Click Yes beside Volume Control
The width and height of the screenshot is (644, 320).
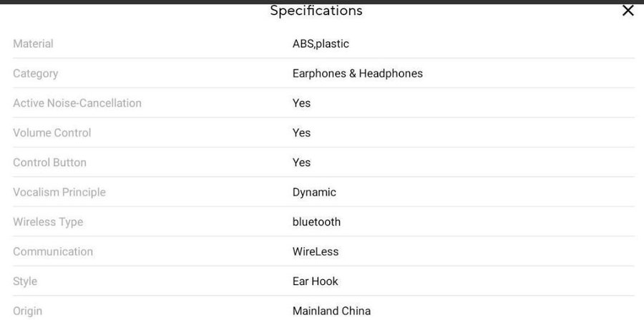[301, 132]
